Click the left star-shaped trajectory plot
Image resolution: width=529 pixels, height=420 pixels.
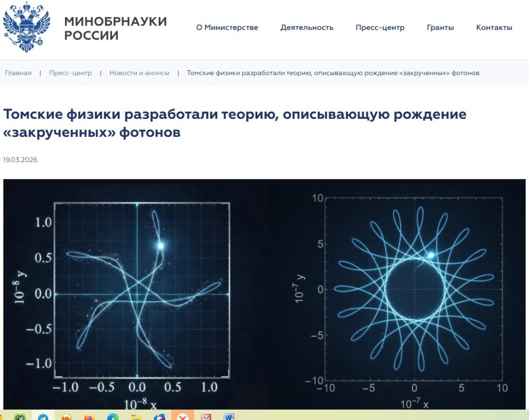(137, 292)
